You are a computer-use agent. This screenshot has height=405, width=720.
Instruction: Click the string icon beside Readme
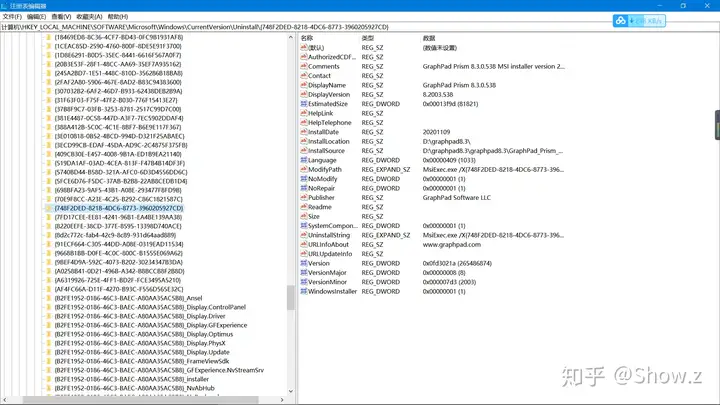304,207
